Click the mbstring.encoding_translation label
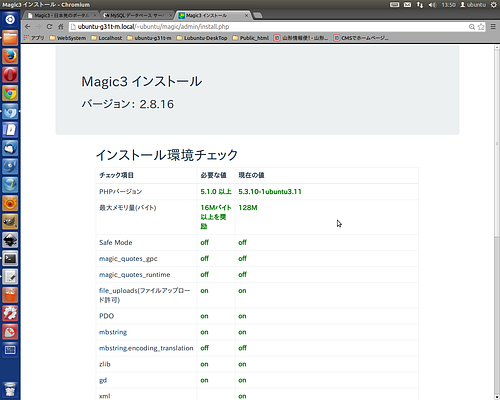Screen dimensions: 500x400 tap(146, 348)
